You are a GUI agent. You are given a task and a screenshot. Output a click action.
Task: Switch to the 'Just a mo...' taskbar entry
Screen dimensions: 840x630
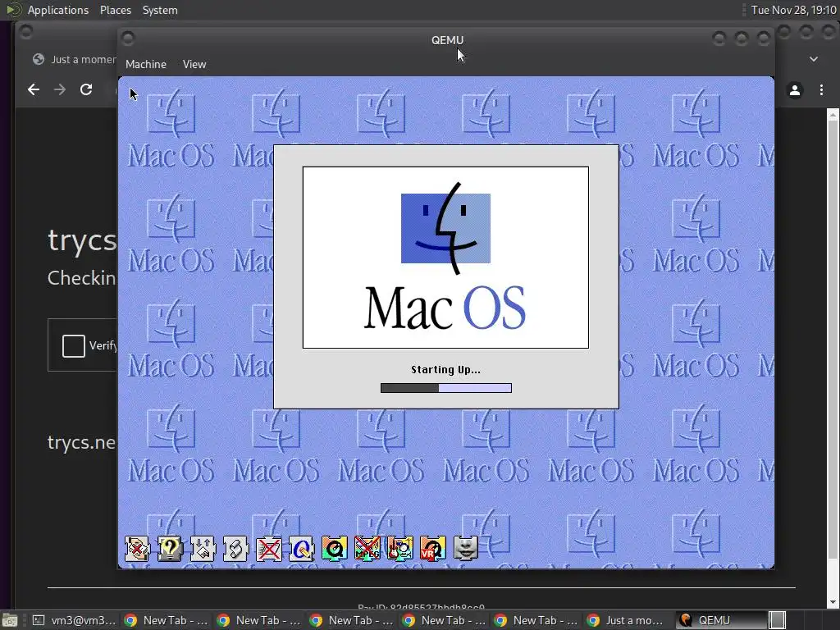pos(626,620)
